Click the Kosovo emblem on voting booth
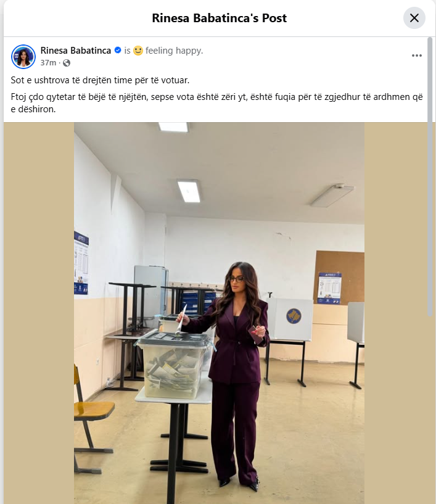The height and width of the screenshot is (504, 436). [x=294, y=316]
